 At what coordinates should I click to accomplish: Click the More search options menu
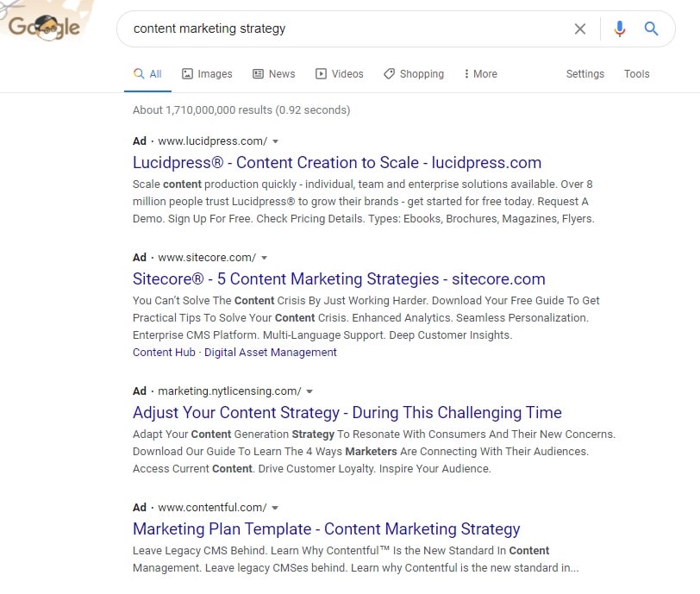pos(479,74)
